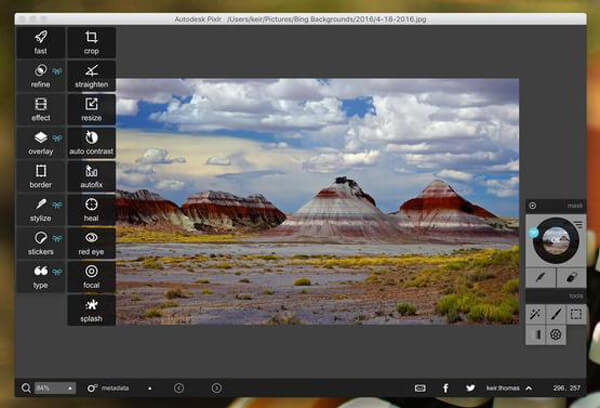Select the red eye tool
Screen dimensions: 600x408
click(91, 242)
